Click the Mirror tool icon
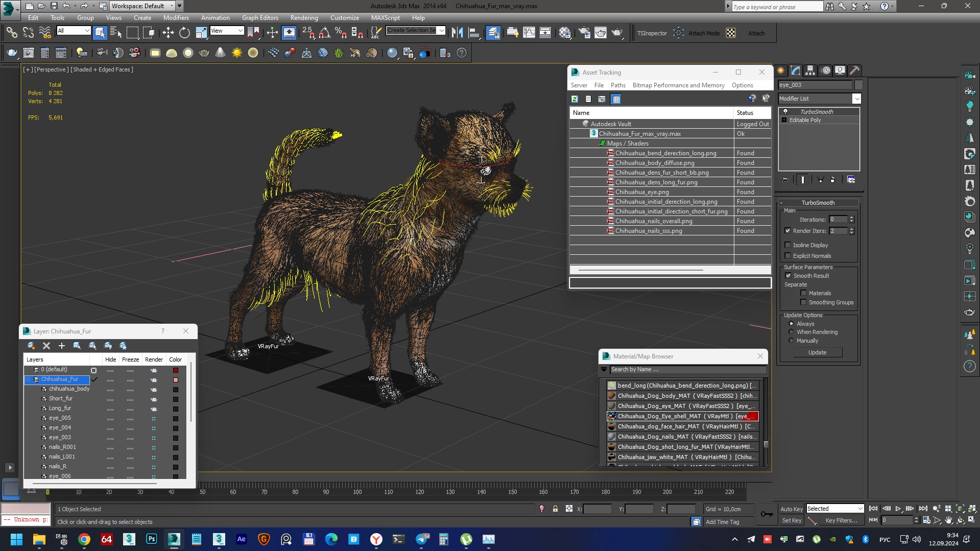This screenshot has height=551, width=980. (457, 33)
